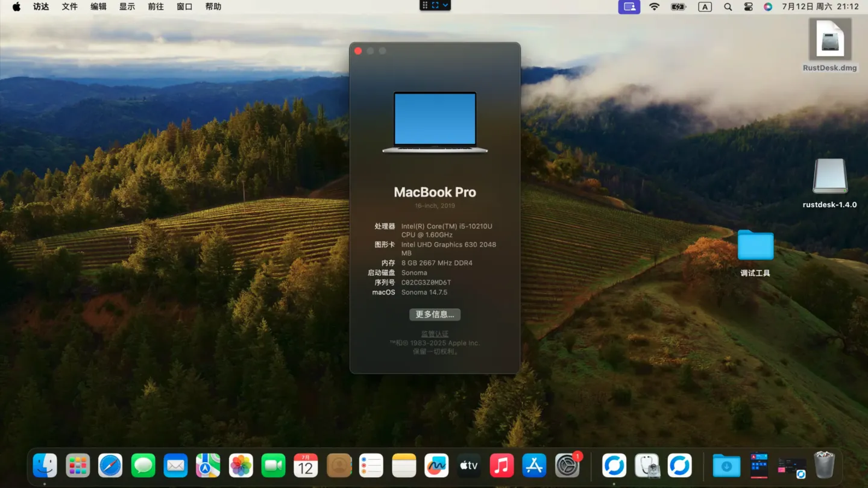This screenshot has height=488, width=868.
Task: Open RustDesk from the Dock
Action: tap(614, 465)
